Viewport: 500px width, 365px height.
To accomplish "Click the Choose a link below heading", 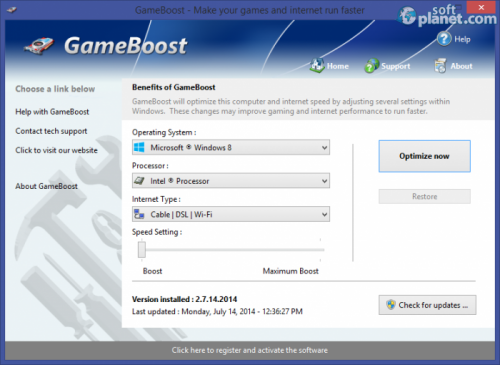I will point(55,89).
